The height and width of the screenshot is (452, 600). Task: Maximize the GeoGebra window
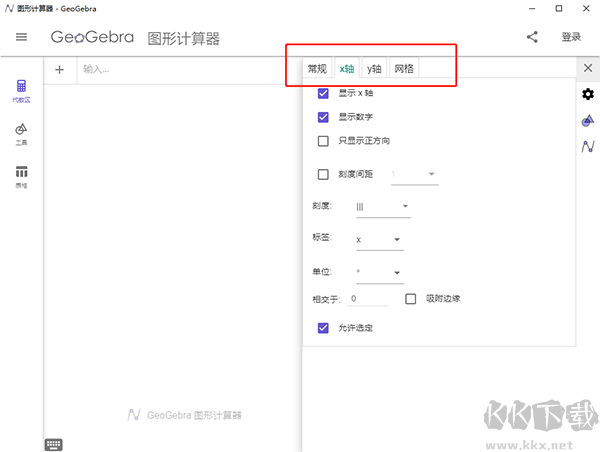pyautogui.click(x=559, y=8)
